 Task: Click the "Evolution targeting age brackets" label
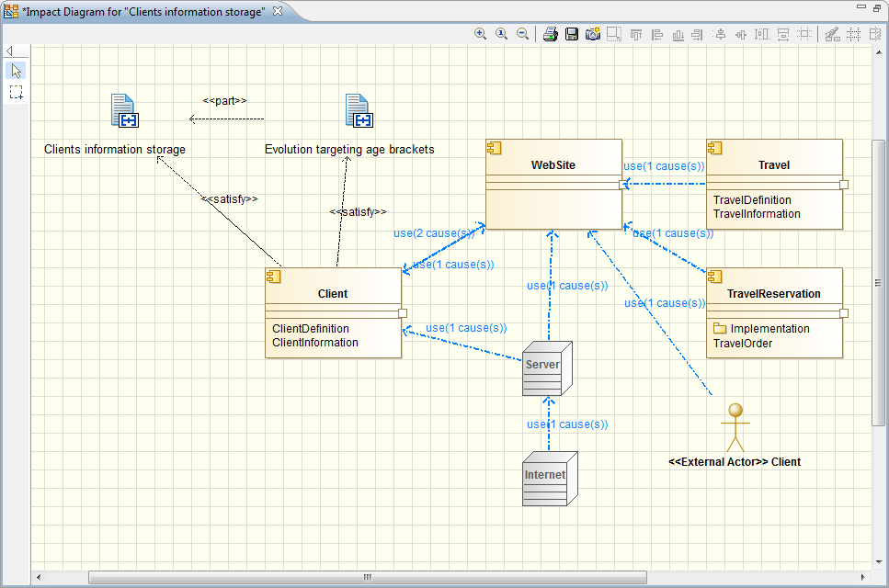point(349,150)
